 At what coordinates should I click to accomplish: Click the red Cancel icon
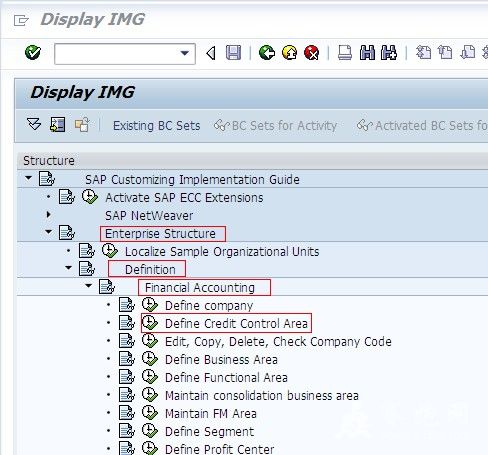(312, 53)
